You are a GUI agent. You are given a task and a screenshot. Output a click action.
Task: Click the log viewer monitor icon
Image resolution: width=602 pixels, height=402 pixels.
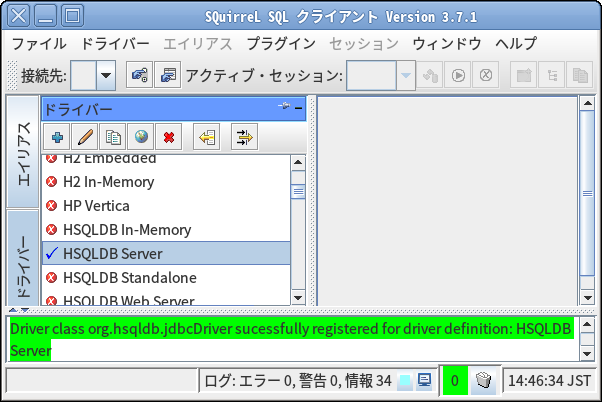pyautogui.click(x=424, y=380)
